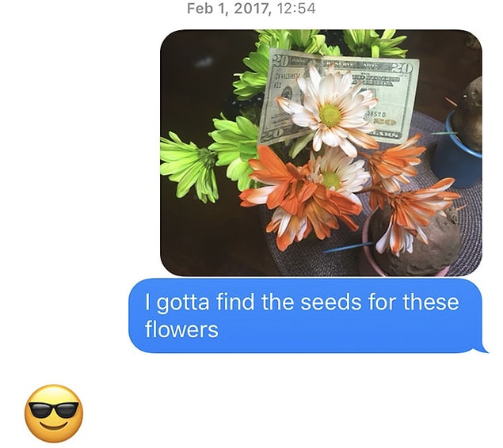503x448 pixels.
Task: Click the 12:54 time in timestamp
Action: [x=295, y=8]
